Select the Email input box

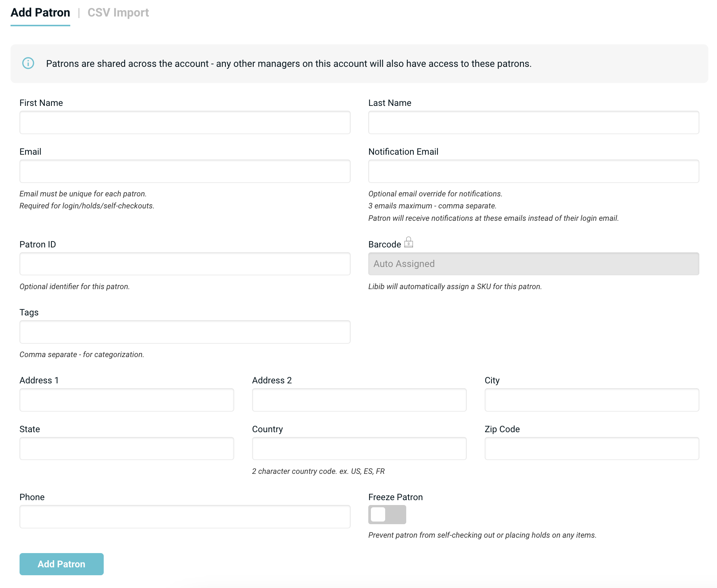(185, 171)
